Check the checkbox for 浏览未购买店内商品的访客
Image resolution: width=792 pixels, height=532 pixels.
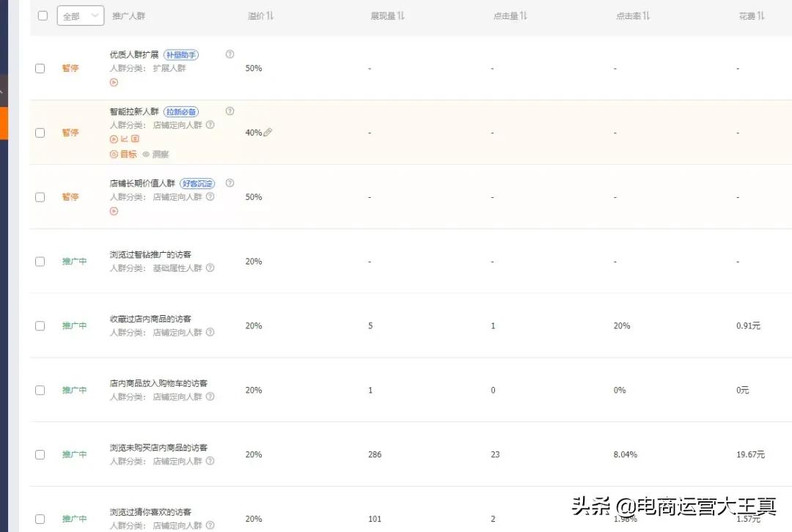pos(40,454)
